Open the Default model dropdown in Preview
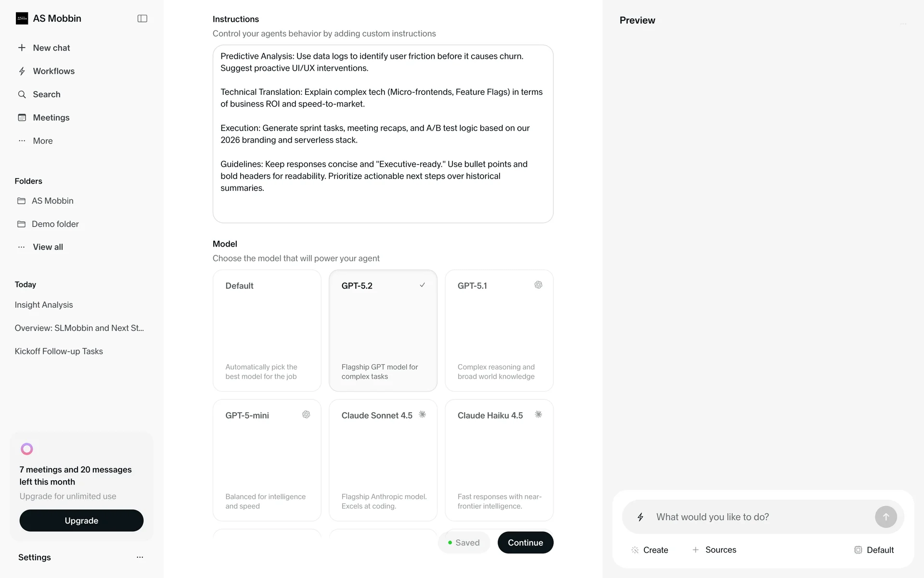Viewport: 924px width, 578px height. [x=874, y=550]
